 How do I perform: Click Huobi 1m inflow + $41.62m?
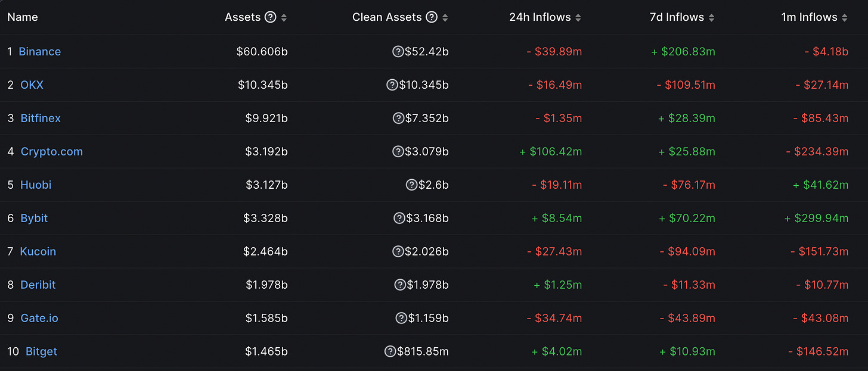821,185
